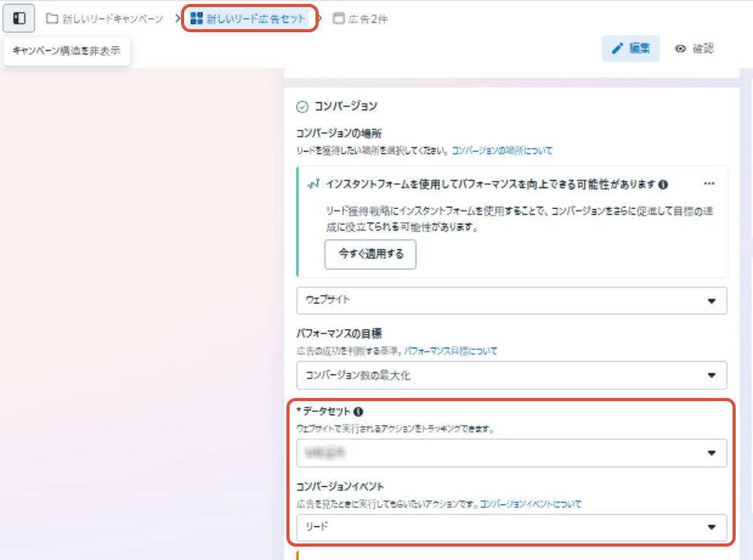Screen dimensions: 753x560
Task: Expand the リード conversion event dropdown
Action: coord(511,527)
